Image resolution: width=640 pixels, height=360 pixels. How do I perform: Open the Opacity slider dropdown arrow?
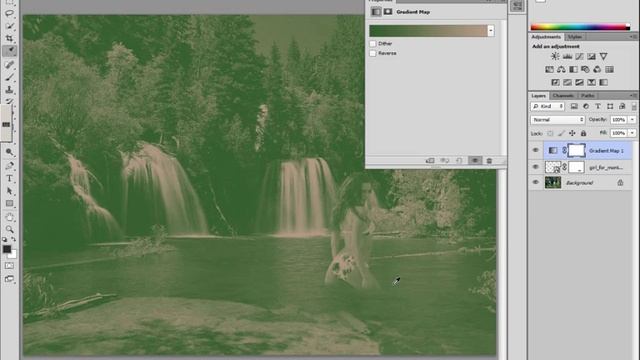632,120
